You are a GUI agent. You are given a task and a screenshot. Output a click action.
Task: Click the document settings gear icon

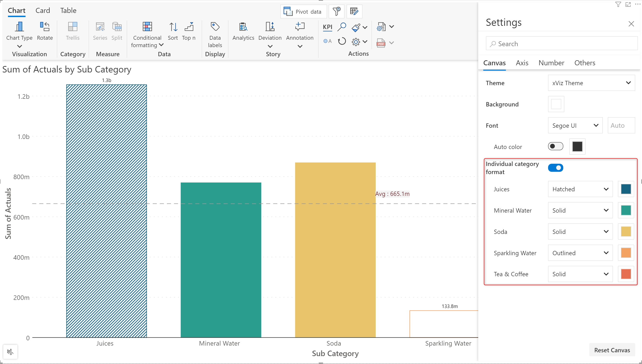coord(381,27)
